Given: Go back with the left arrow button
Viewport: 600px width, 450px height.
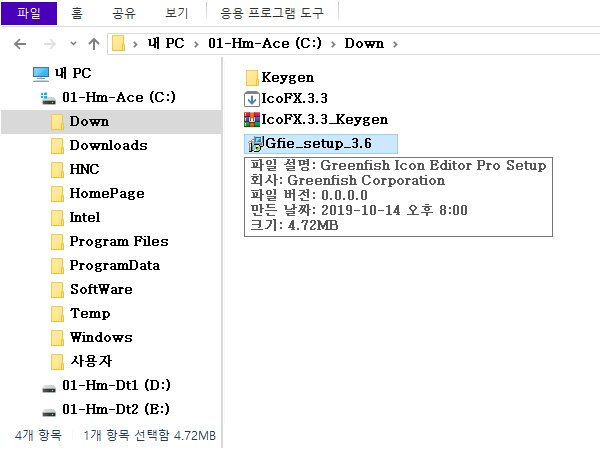Looking at the screenshot, I should point(20,44).
